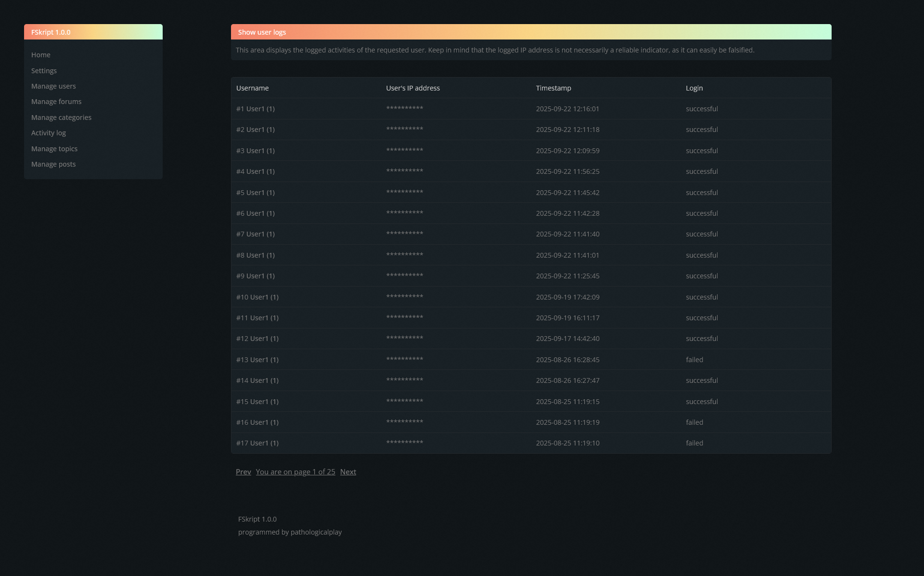Viewport: 924px width, 576px height.
Task: Click the Timestamp column header
Action: click(553, 88)
